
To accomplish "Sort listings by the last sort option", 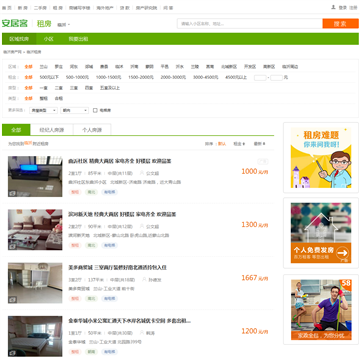I will 259,144.
